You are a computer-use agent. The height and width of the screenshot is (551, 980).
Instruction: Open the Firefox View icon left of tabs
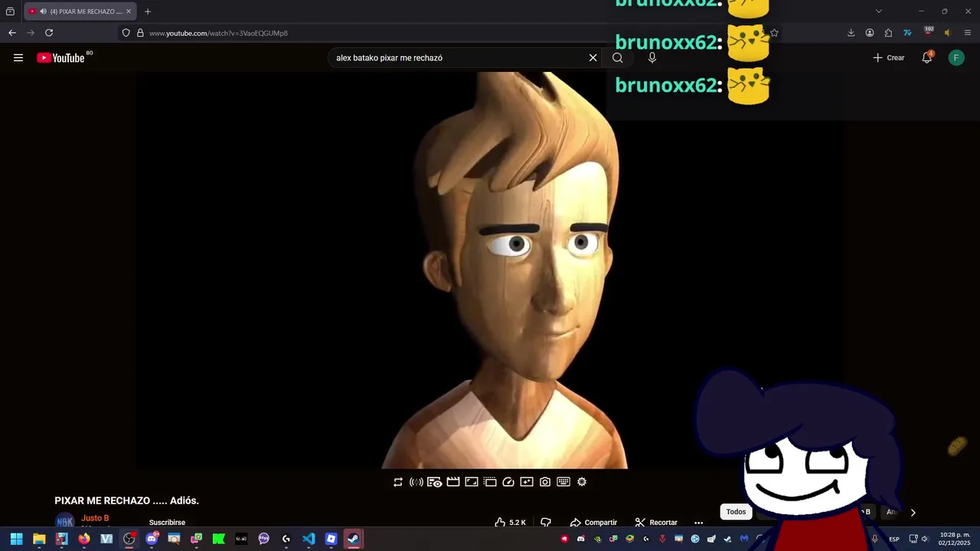point(10,11)
